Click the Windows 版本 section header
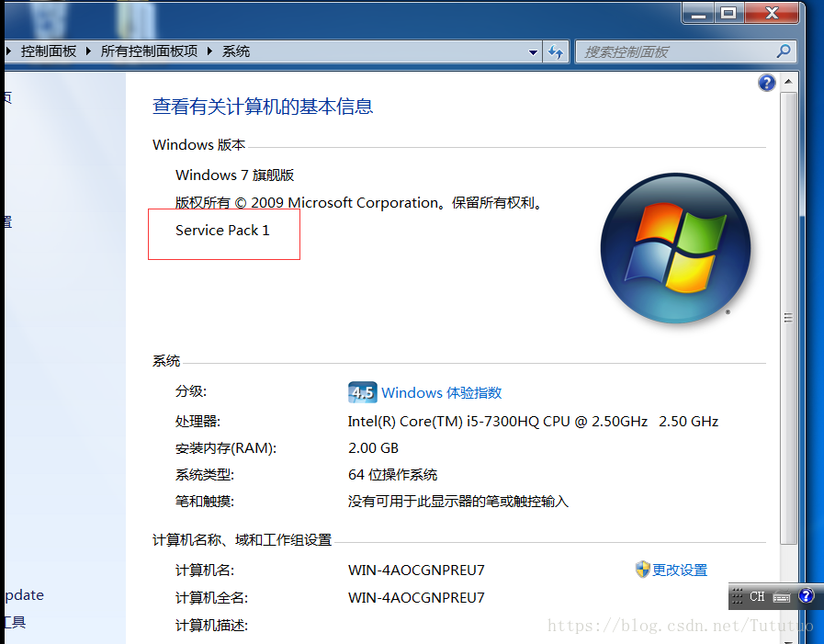The height and width of the screenshot is (644, 824). click(x=198, y=144)
